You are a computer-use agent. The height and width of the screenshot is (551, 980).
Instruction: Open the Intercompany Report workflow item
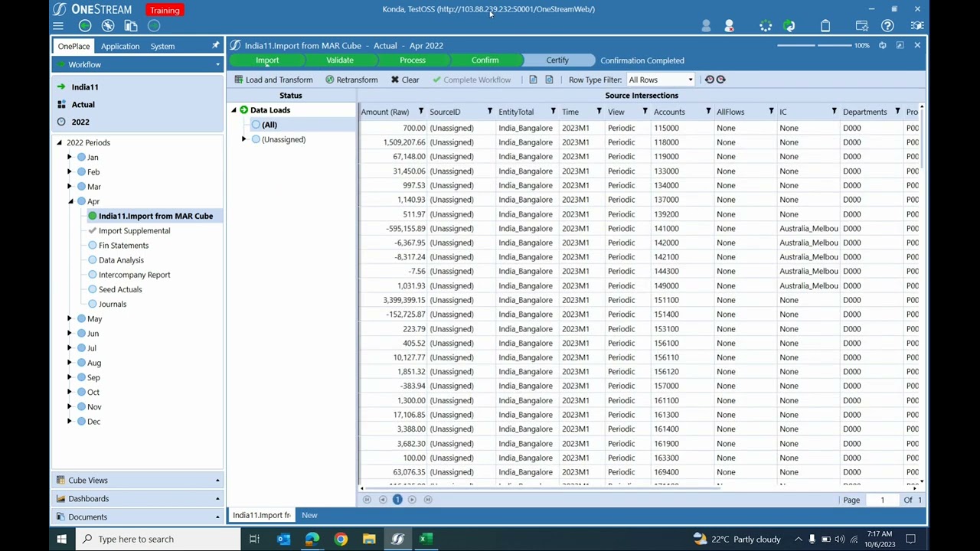tap(134, 275)
